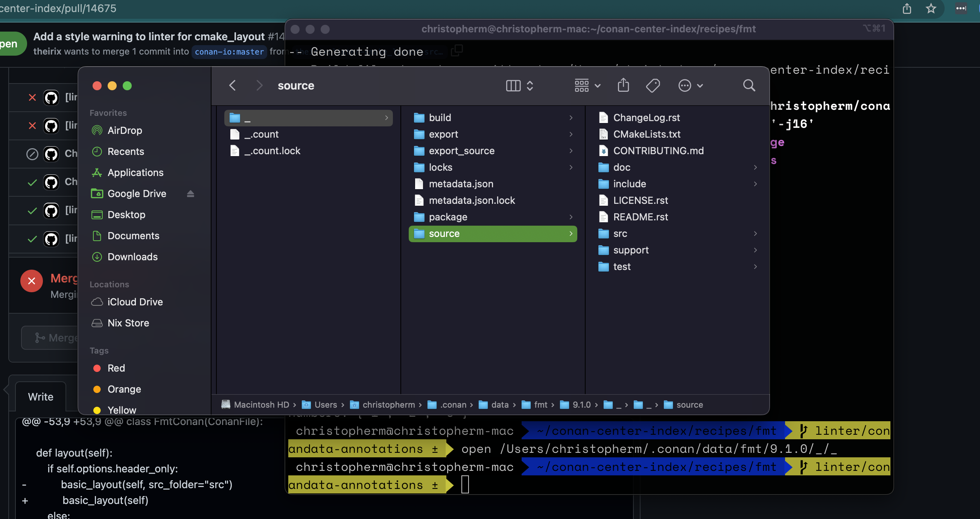Click the search magnifier in Finder toolbar
Screen dimensions: 980x519
749,85
